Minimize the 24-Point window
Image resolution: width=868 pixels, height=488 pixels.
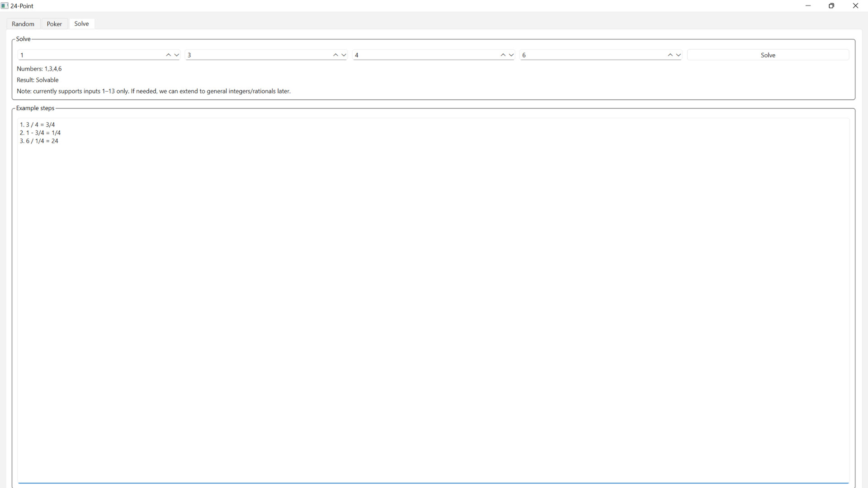808,6
